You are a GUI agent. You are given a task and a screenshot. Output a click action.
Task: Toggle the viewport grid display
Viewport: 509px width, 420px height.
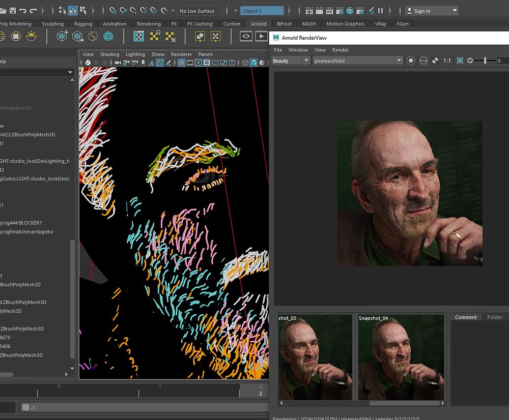[182, 63]
